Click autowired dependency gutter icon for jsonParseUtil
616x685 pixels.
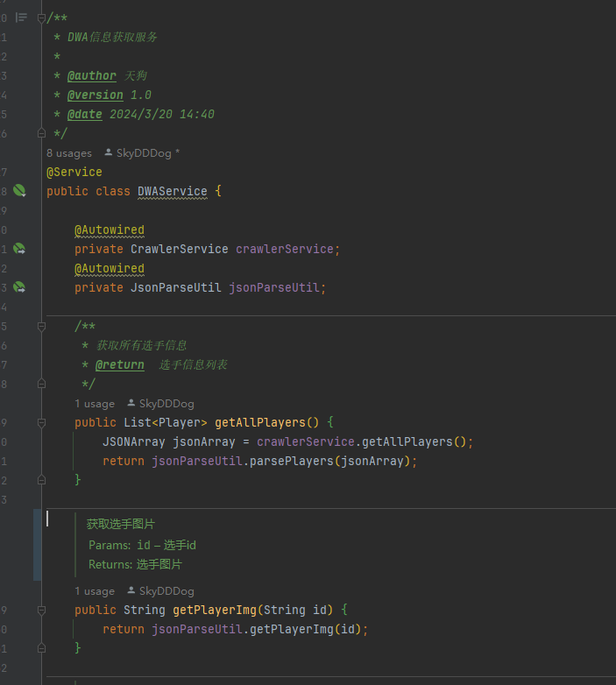point(19,287)
